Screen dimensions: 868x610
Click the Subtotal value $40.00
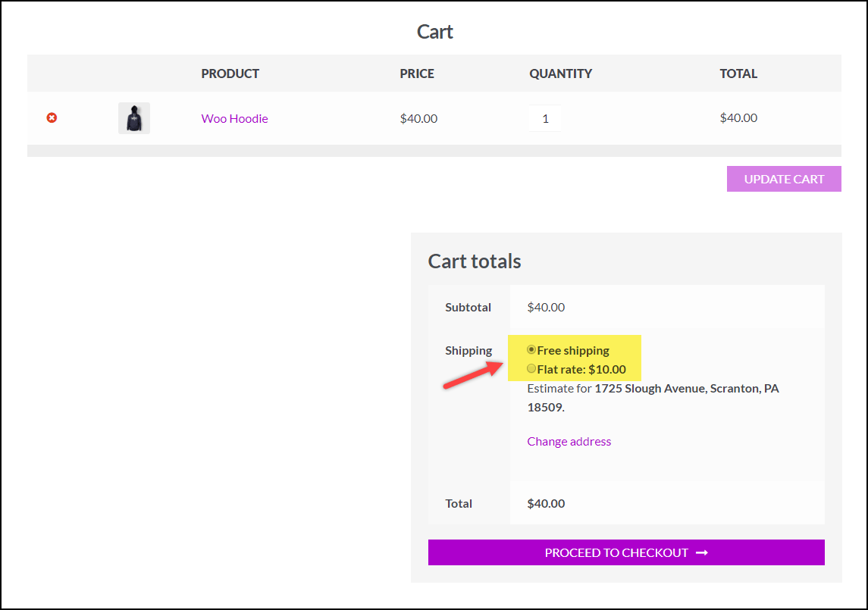pyautogui.click(x=546, y=307)
